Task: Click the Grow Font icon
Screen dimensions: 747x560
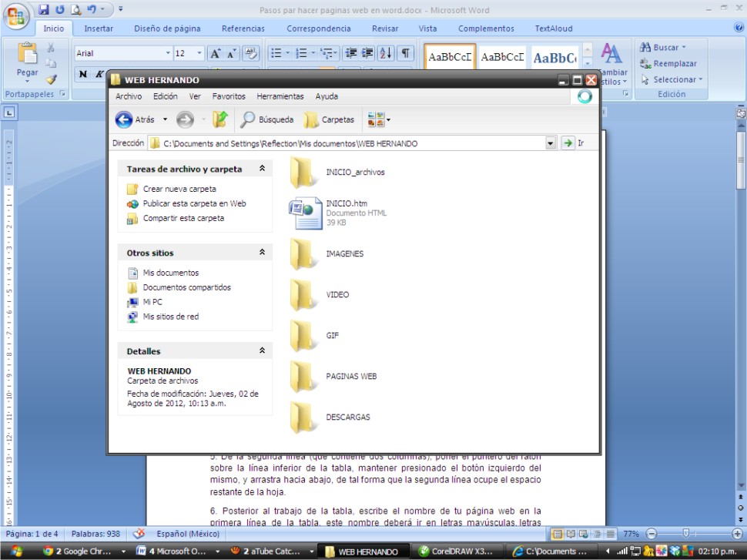Action: [216, 52]
